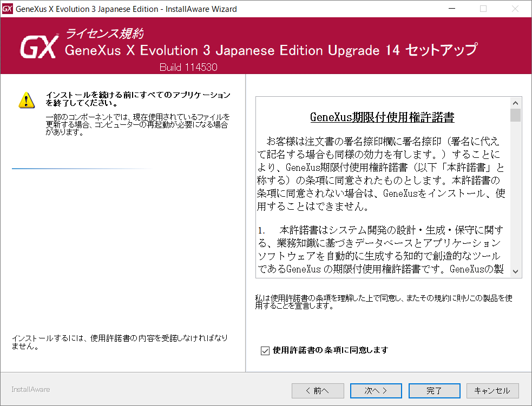Click license scrollbar down arrow

(x=515, y=271)
